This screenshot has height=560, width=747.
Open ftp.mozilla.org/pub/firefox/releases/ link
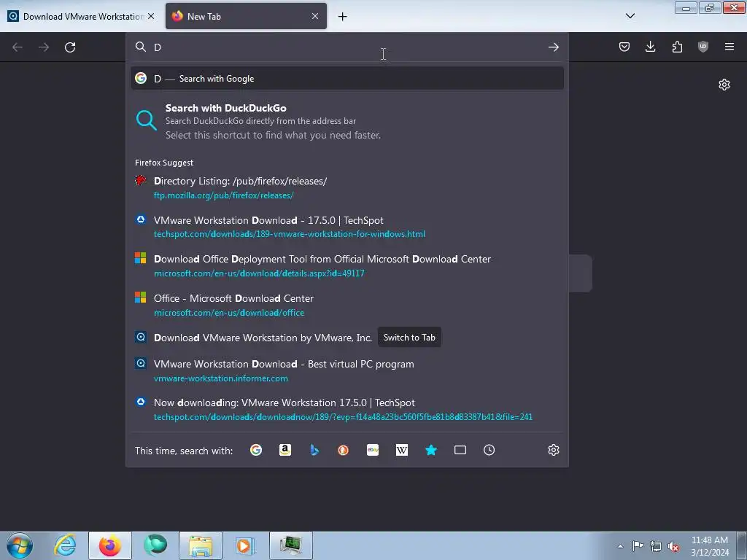[x=223, y=195]
